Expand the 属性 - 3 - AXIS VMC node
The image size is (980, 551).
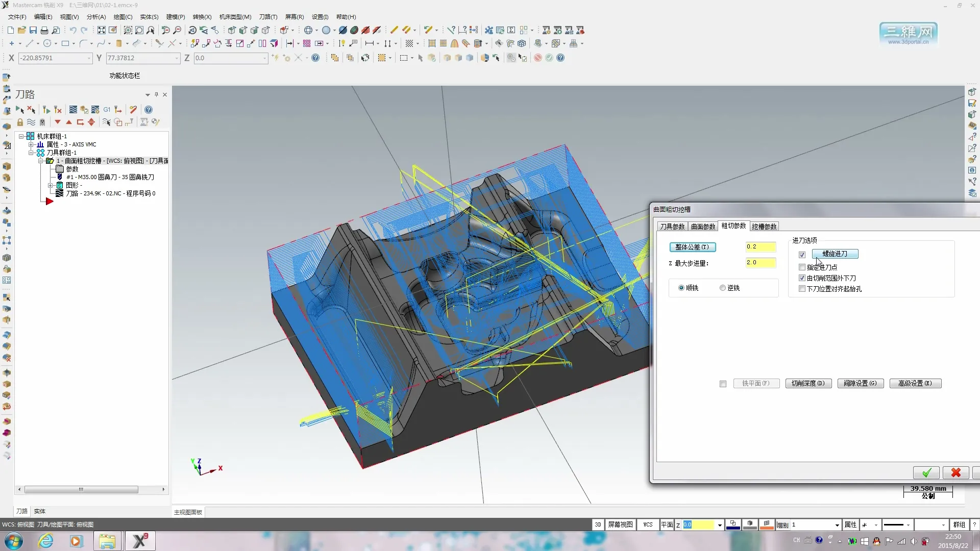[x=31, y=145]
